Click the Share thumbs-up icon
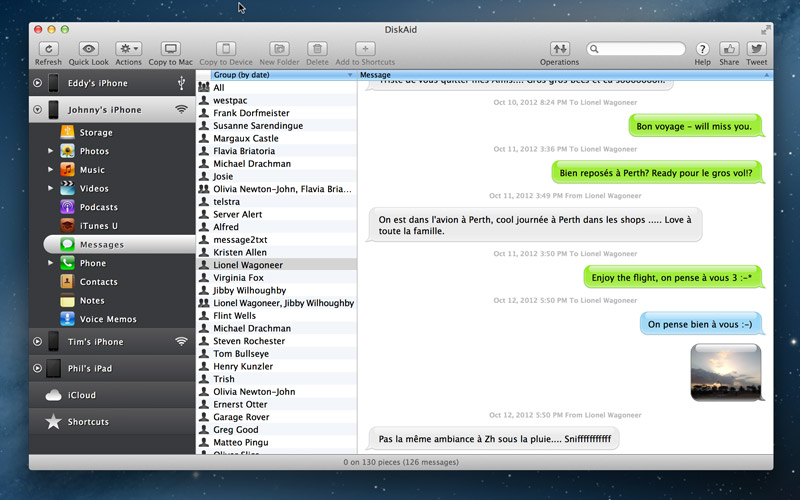Image resolution: width=800 pixels, height=500 pixels. [729, 49]
